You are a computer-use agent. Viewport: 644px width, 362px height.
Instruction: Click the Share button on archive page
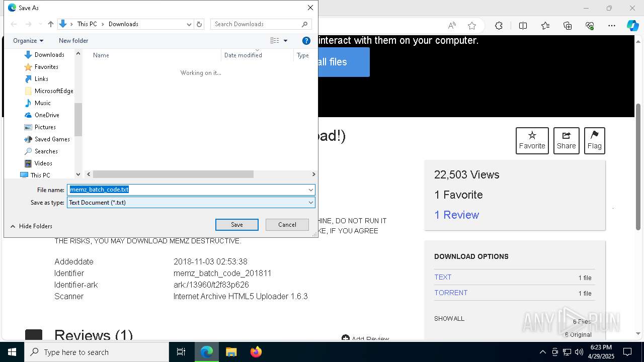tap(567, 141)
